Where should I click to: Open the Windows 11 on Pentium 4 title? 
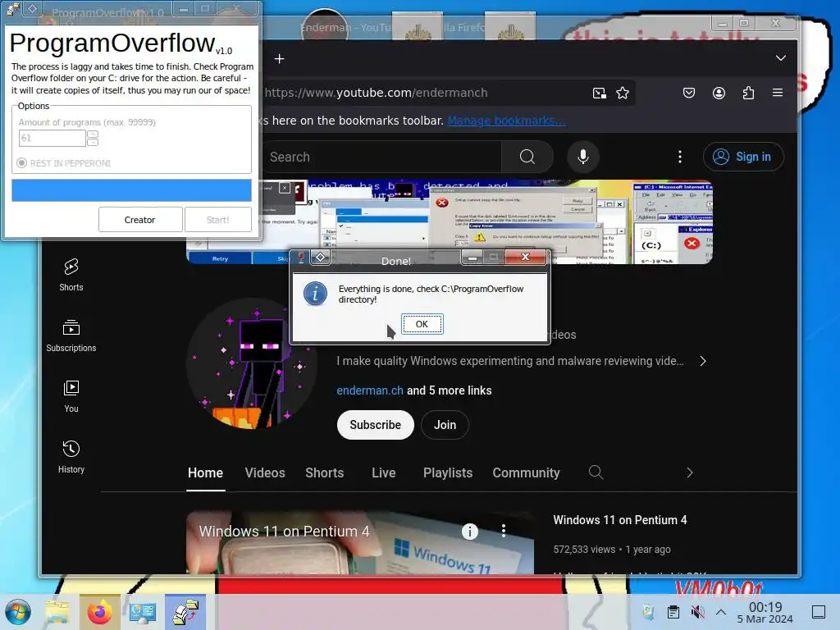620,520
